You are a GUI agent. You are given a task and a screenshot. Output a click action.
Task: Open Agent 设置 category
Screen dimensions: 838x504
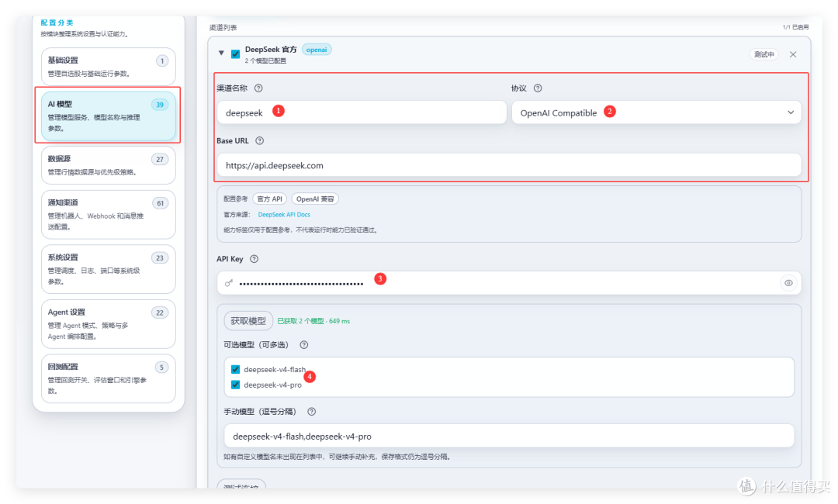pos(109,324)
